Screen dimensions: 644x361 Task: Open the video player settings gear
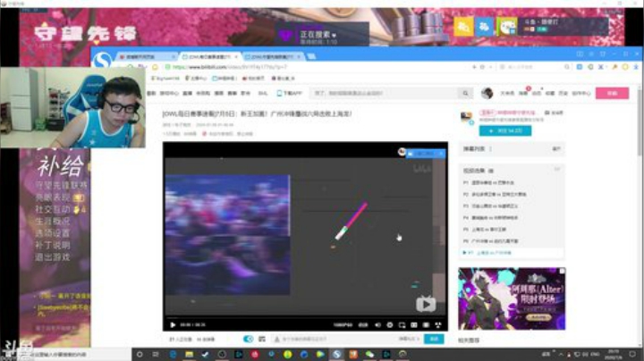390,325
